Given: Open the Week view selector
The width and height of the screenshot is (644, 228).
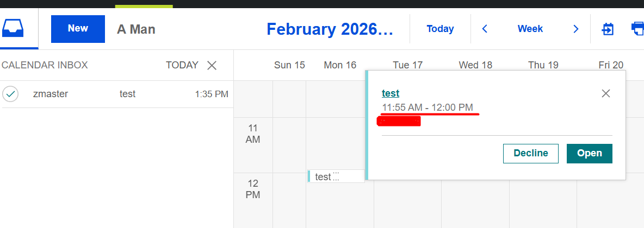Looking at the screenshot, I should (530, 29).
